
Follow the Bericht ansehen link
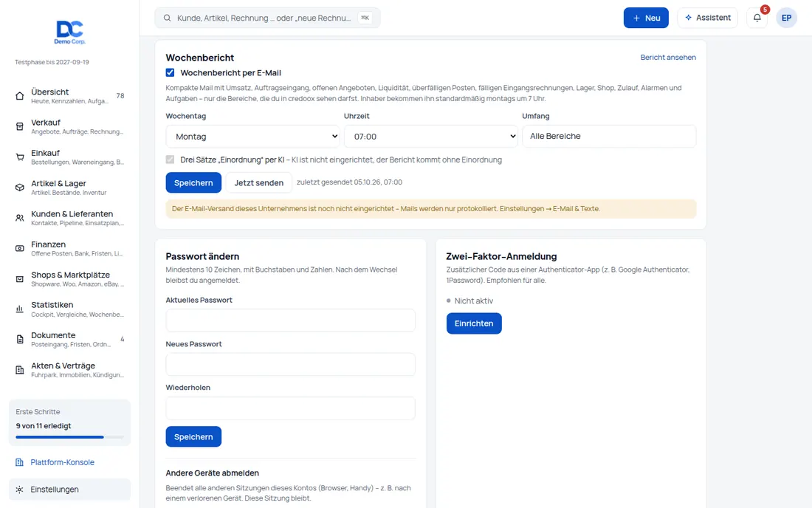pos(668,58)
